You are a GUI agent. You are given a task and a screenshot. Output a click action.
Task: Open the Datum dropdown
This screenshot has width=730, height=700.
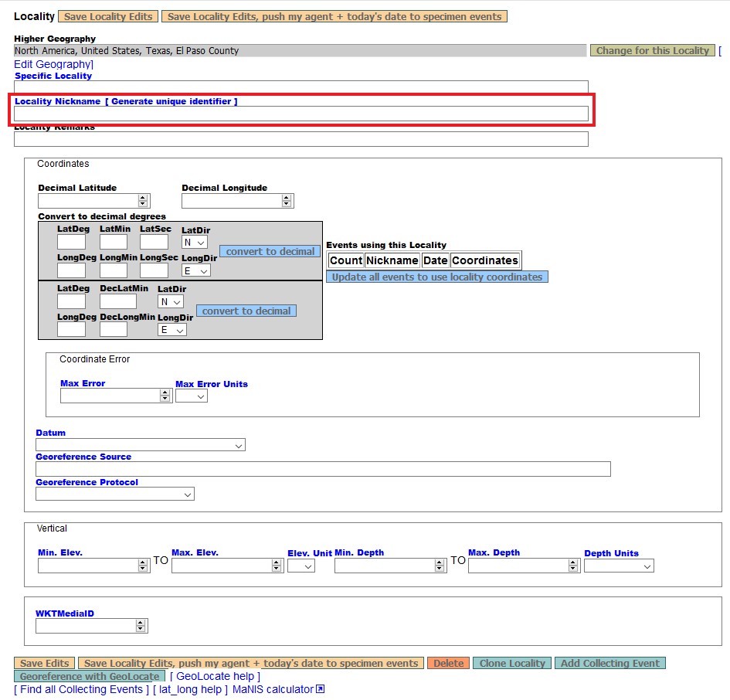click(x=139, y=445)
